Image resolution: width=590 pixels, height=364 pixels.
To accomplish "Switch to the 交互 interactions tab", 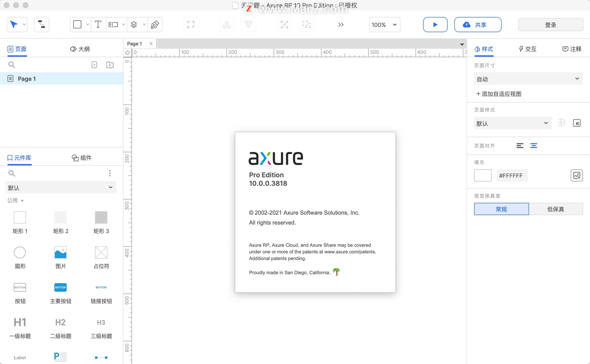I will [x=528, y=49].
